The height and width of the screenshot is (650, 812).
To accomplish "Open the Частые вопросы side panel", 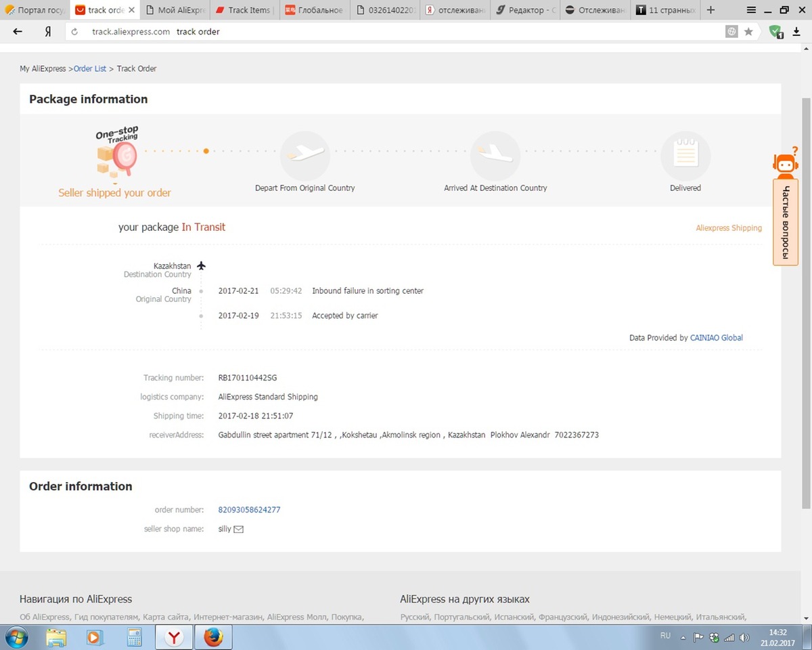I will pos(785,222).
